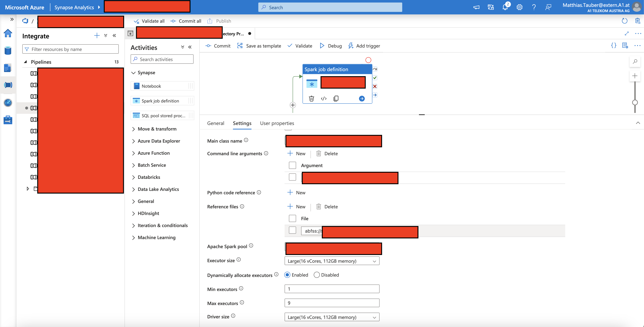Check the File header checkbox

292,218
